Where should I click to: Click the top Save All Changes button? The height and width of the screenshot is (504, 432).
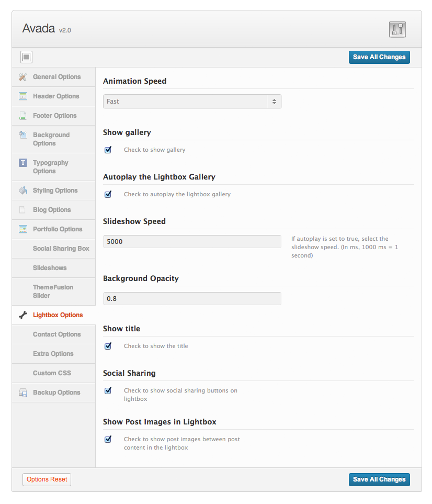[x=379, y=57]
